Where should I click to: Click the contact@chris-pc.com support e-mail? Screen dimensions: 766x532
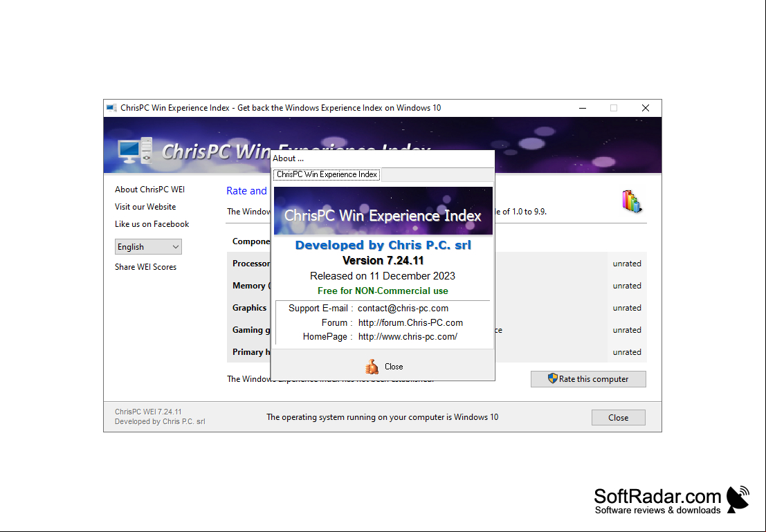pos(403,309)
